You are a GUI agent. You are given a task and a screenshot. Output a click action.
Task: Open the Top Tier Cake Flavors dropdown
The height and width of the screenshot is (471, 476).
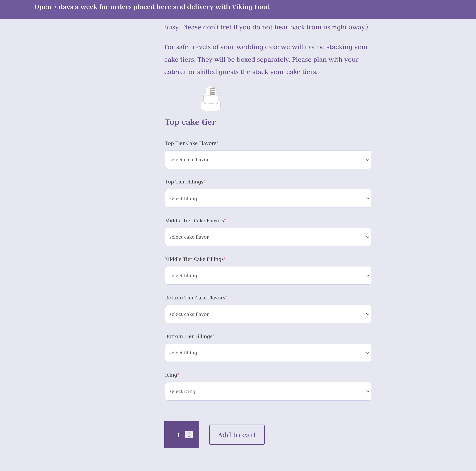268,159
